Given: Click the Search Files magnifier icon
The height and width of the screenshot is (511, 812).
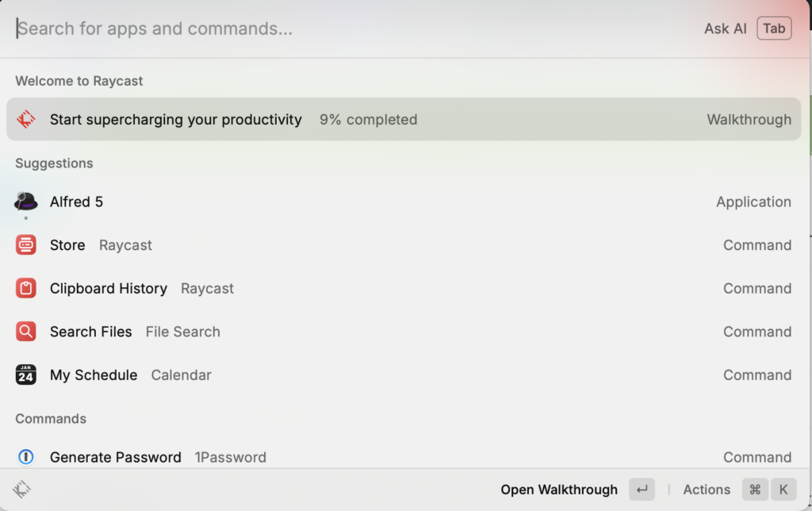Looking at the screenshot, I should (26, 332).
